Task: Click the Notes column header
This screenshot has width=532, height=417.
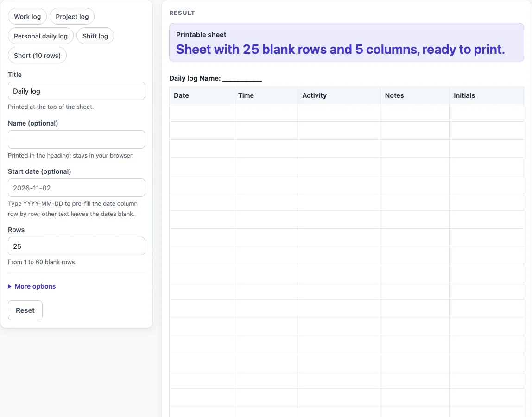Action: pos(415,95)
